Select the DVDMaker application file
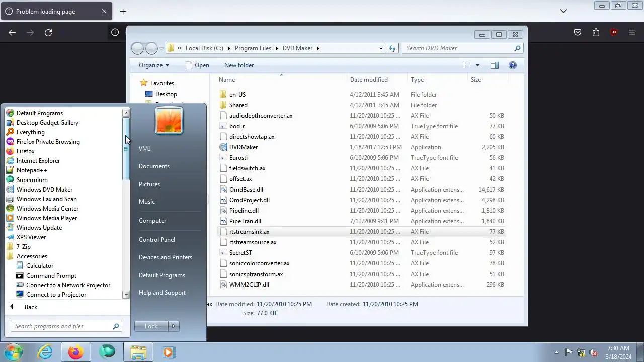 pyautogui.click(x=244, y=147)
